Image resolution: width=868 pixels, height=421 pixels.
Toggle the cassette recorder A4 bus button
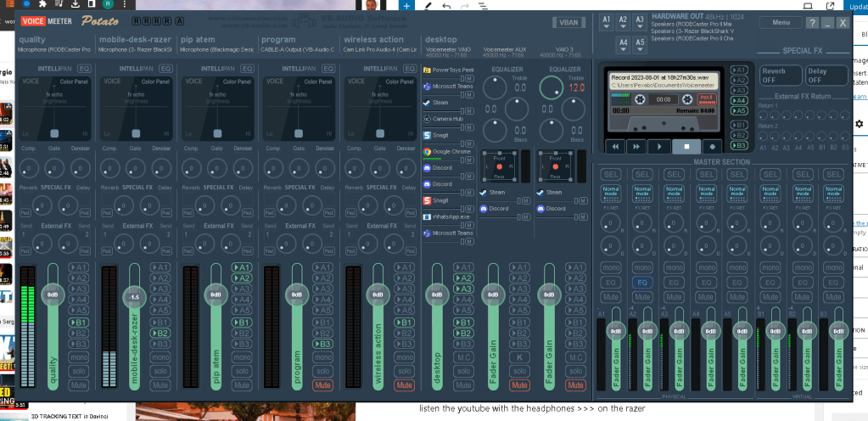tap(738, 100)
